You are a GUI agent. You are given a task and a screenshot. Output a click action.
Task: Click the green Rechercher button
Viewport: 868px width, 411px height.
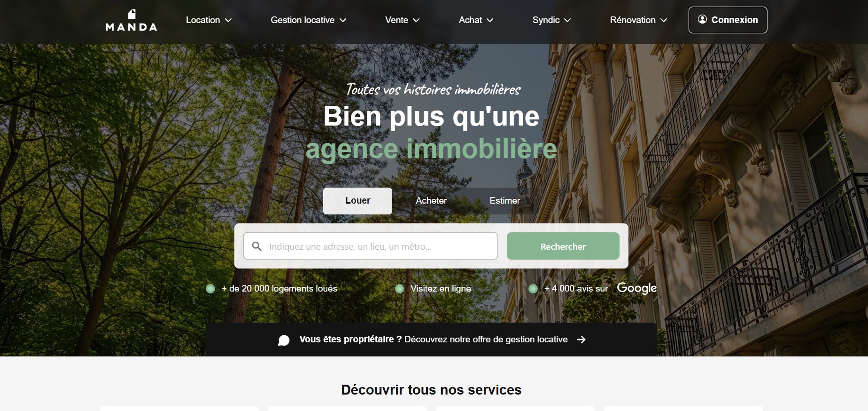[563, 246]
